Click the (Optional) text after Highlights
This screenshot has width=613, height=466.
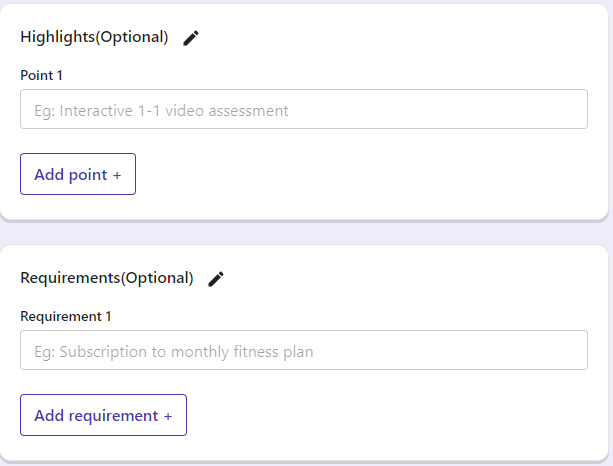pos(132,37)
